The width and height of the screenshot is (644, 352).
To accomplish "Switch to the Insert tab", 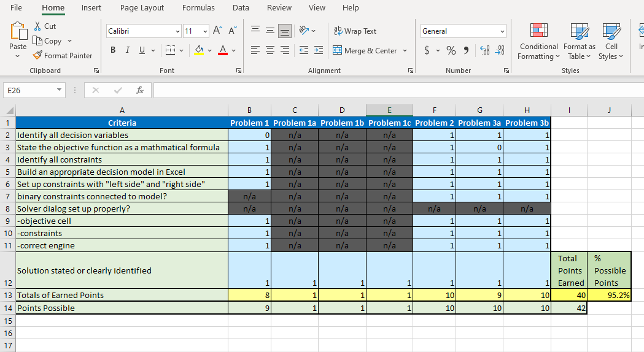I will tap(91, 8).
